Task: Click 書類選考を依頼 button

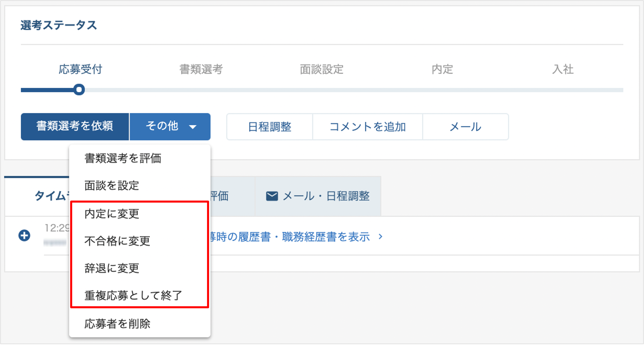Action: (75, 126)
